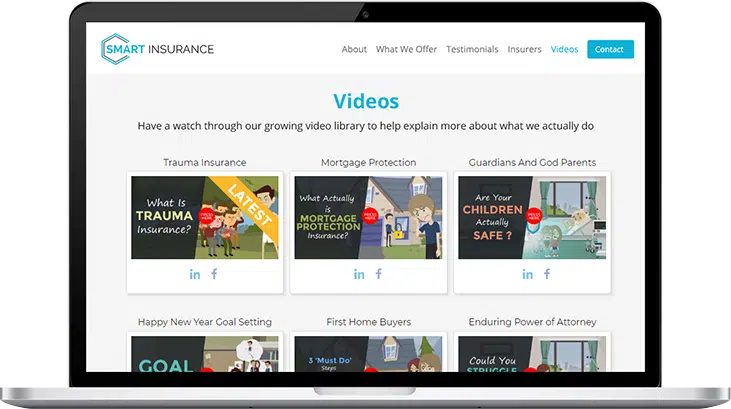This screenshot has height=409, width=731.
Task: Go to What We Offer page
Action: click(406, 49)
